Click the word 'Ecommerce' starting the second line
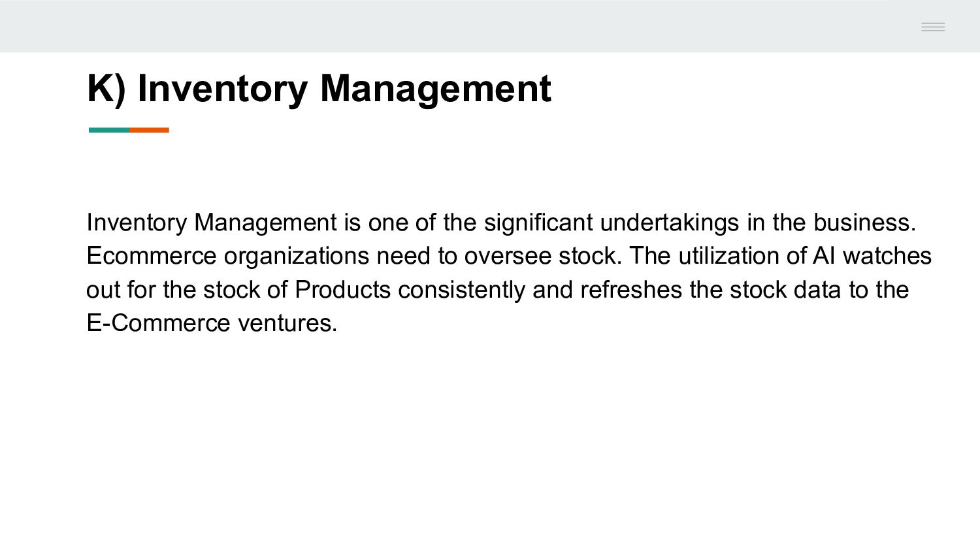This screenshot has width=980, height=551. [x=151, y=256]
